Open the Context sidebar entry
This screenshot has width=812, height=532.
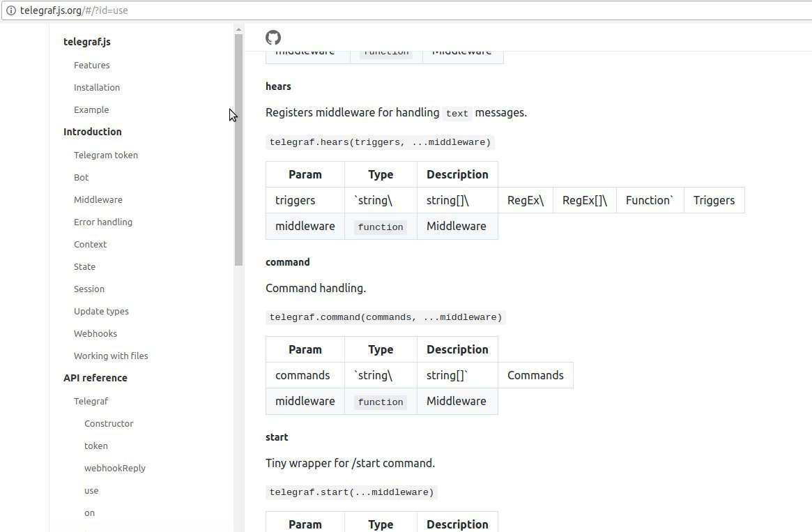(x=90, y=244)
